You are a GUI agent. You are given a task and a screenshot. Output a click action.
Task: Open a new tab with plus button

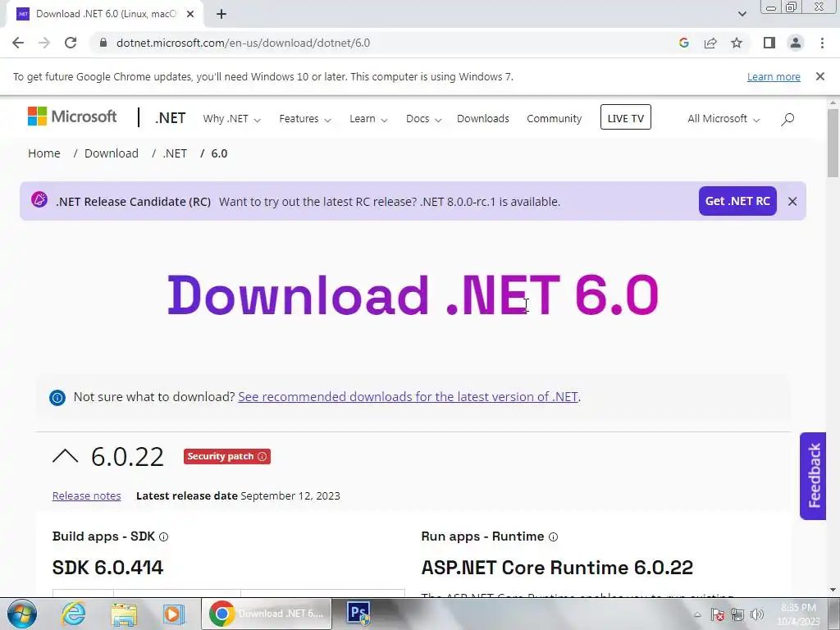221,14
